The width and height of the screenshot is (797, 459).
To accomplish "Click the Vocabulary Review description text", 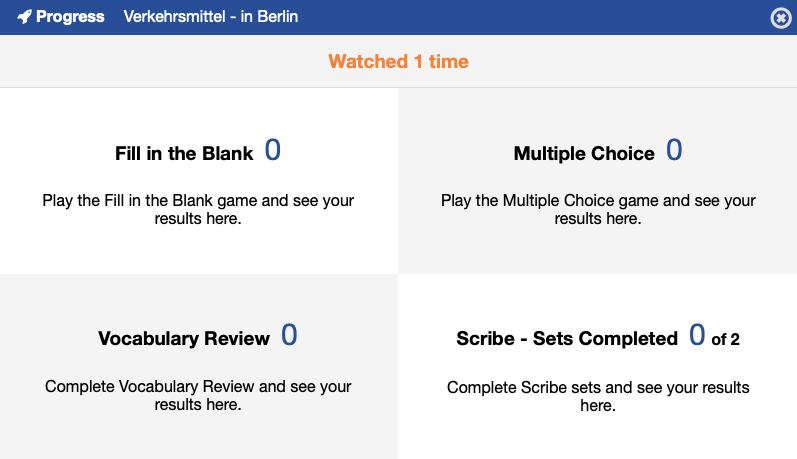I will pos(198,395).
